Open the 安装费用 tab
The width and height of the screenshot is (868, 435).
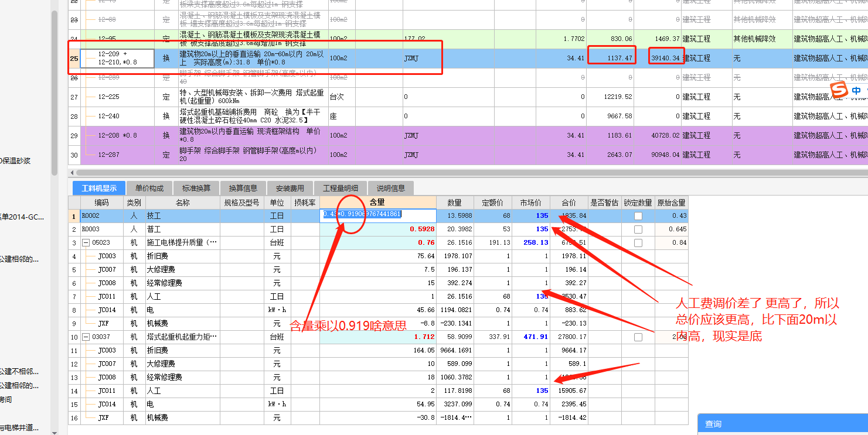tap(290, 188)
